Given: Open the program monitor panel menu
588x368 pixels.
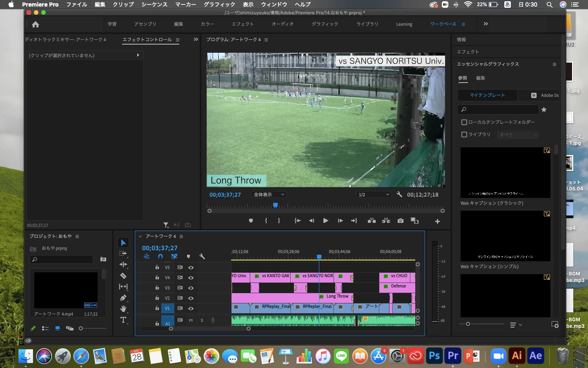Looking at the screenshot, I should [x=266, y=40].
